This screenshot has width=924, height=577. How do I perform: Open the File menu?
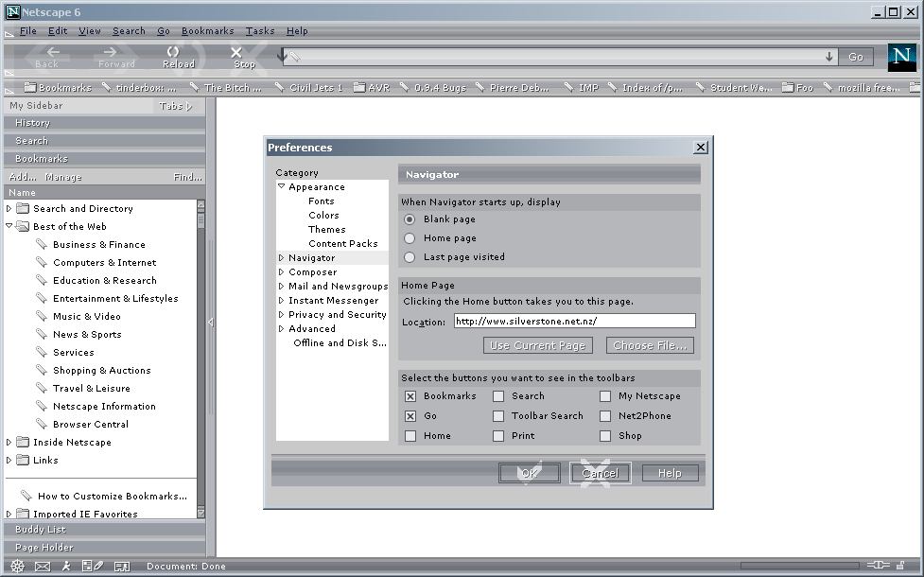point(27,30)
